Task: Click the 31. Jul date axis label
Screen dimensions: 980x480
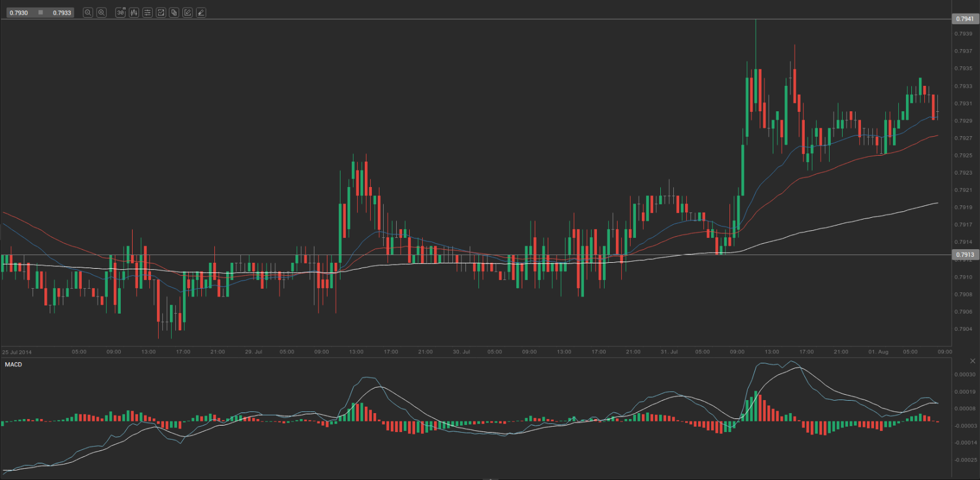Action: click(669, 352)
